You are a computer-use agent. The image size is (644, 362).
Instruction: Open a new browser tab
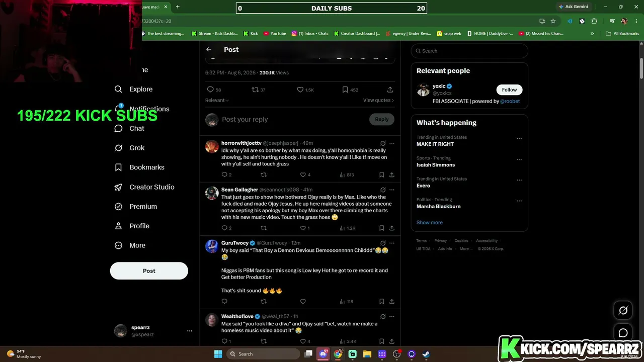tap(178, 7)
